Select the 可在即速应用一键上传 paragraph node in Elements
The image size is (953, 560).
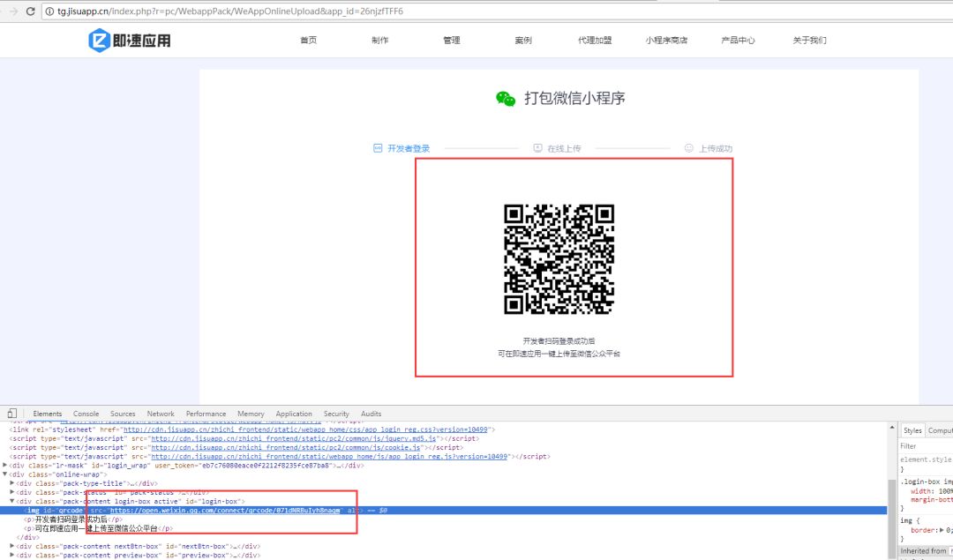point(98,528)
